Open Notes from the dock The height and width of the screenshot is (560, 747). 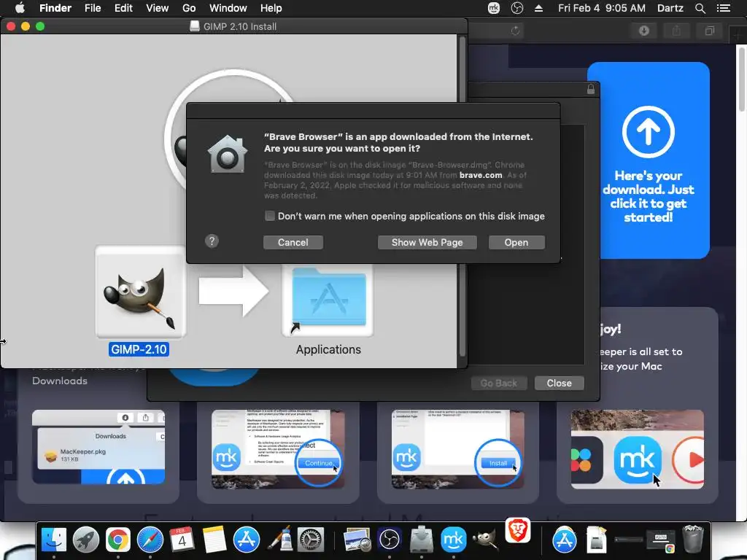coord(214,540)
